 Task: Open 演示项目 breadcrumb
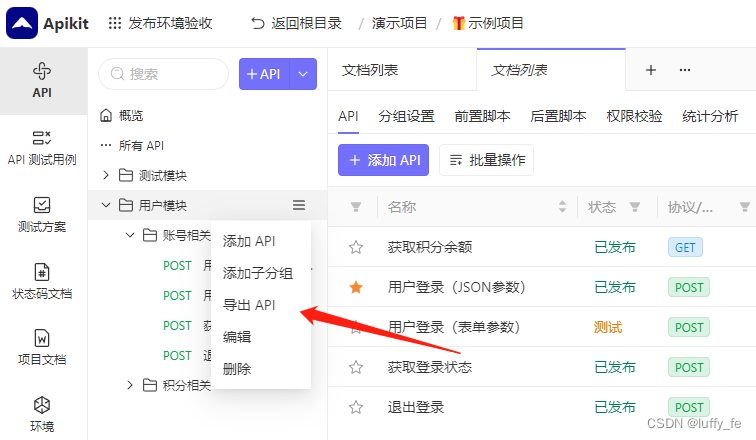[399, 23]
